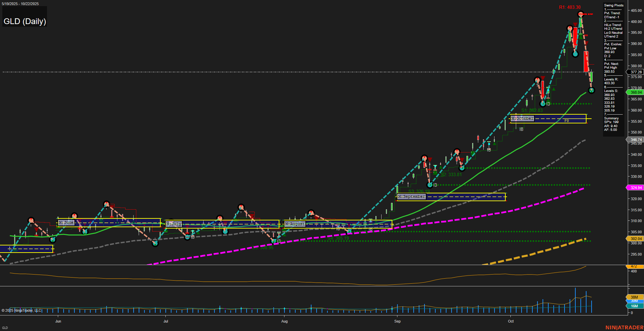The image size is (644, 331).
Task: Select the red down-arrow pivot marker near the October top
Action: [575, 24]
